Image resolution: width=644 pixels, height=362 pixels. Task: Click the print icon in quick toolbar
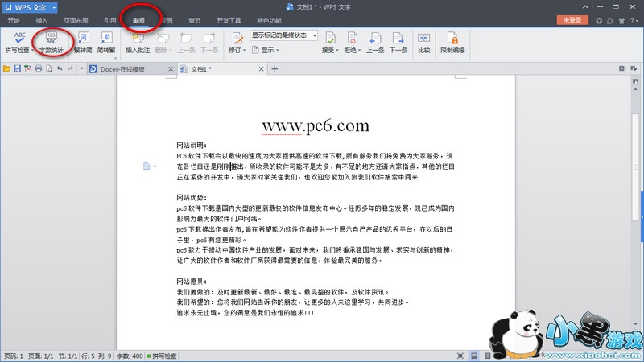coord(39,68)
